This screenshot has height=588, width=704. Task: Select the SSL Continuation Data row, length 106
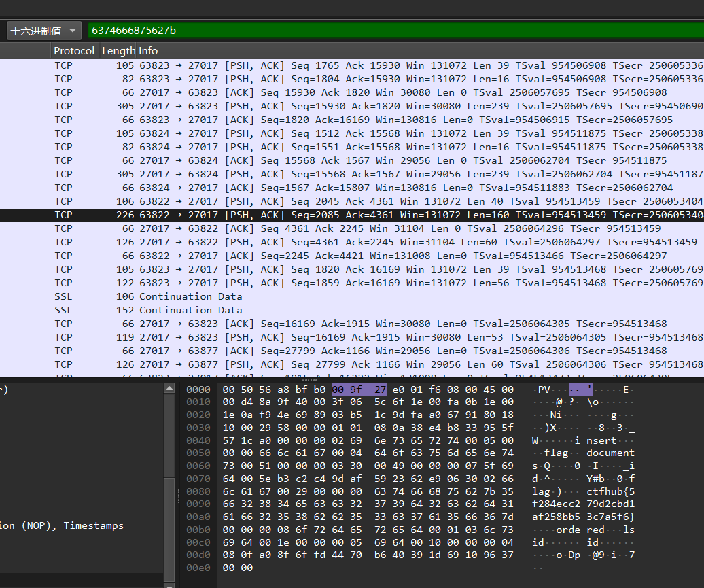(352, 296)
